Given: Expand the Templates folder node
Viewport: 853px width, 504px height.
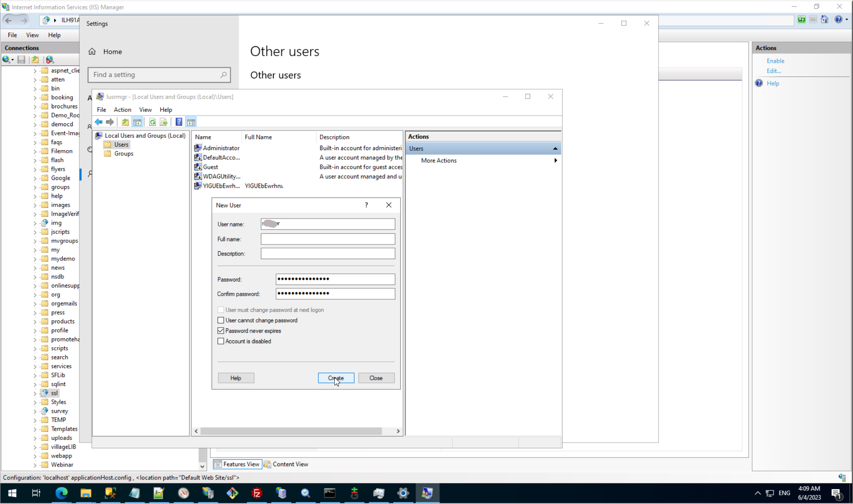Looking at the screenshot, I should tap(35, 429).
